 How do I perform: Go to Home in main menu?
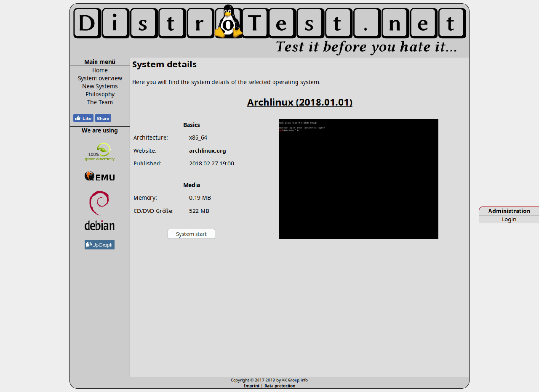100,70
